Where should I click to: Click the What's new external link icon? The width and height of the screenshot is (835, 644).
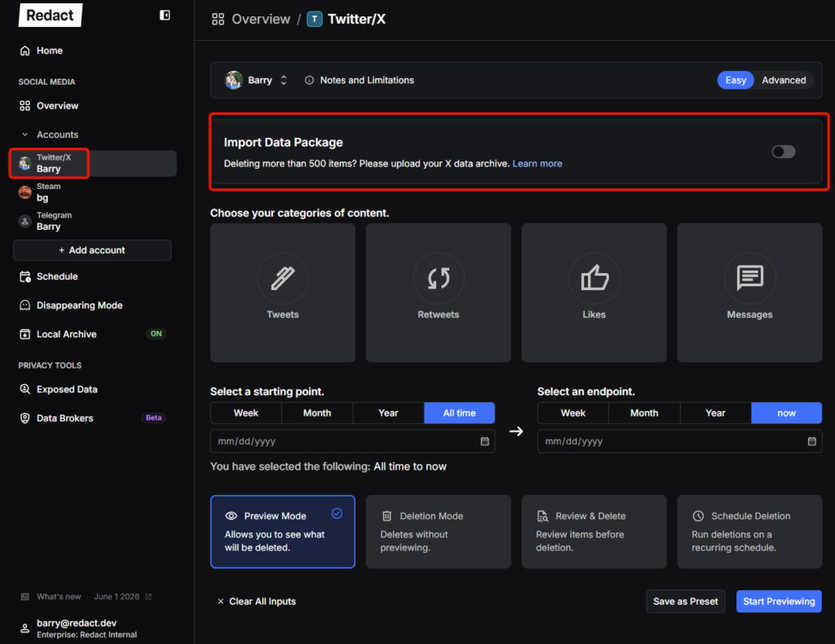pyautogui.click(x=148, y=597)
